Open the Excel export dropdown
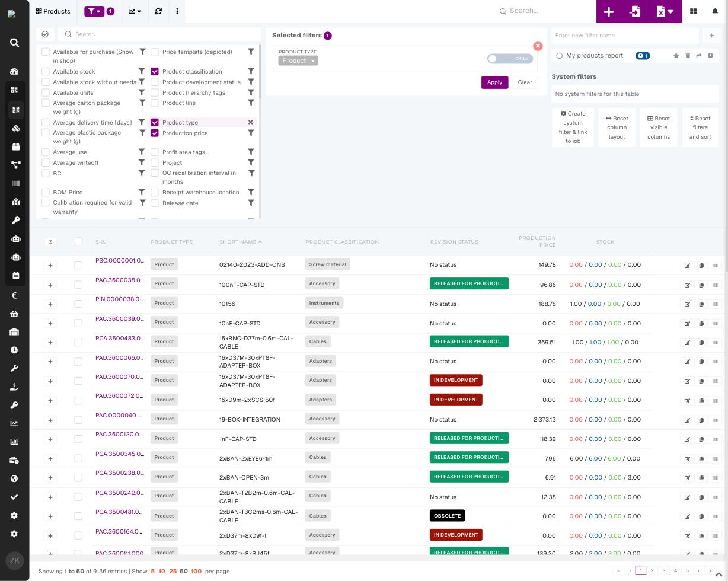The image size is (728, 581). (x=665, y=11)
